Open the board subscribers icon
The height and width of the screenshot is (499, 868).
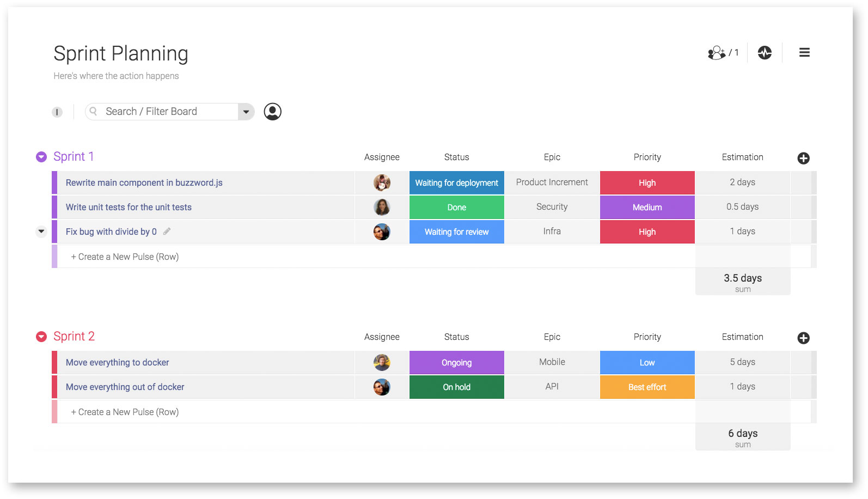tap(717, 53)
